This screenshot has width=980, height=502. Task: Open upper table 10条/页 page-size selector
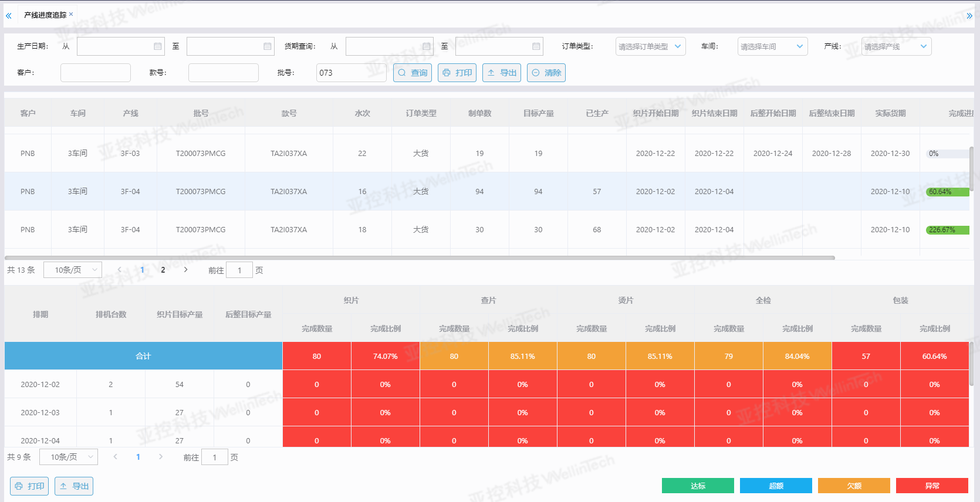(x=73, y=270)
